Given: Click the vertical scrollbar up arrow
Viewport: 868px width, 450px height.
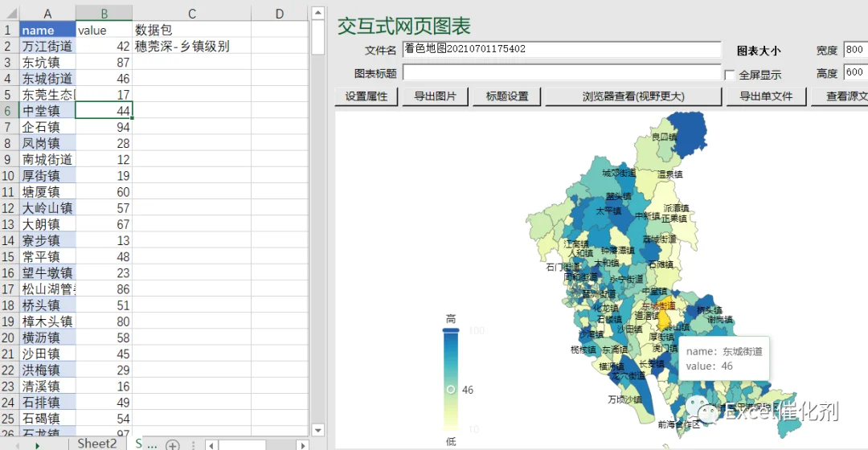Looking at the screenshot, I should click(317, 13).
